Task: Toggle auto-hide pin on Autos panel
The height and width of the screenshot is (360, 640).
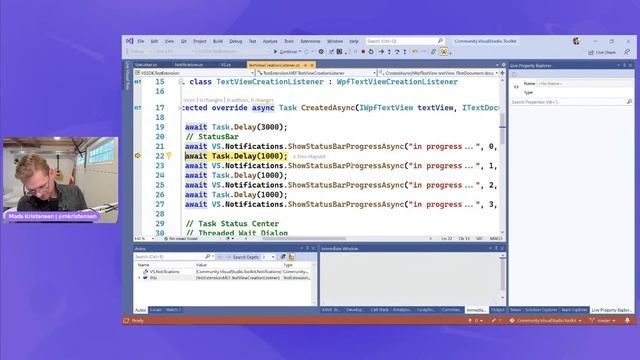Action: tap(307, 248)
